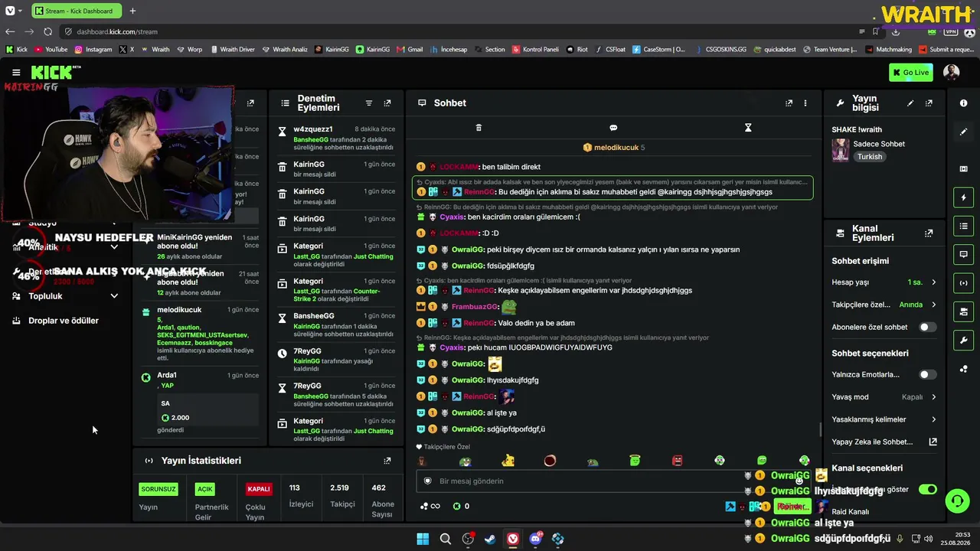This screenshot has width=980, height=551.
Task: Open Windows taskbar search
Action: point(445,539)
